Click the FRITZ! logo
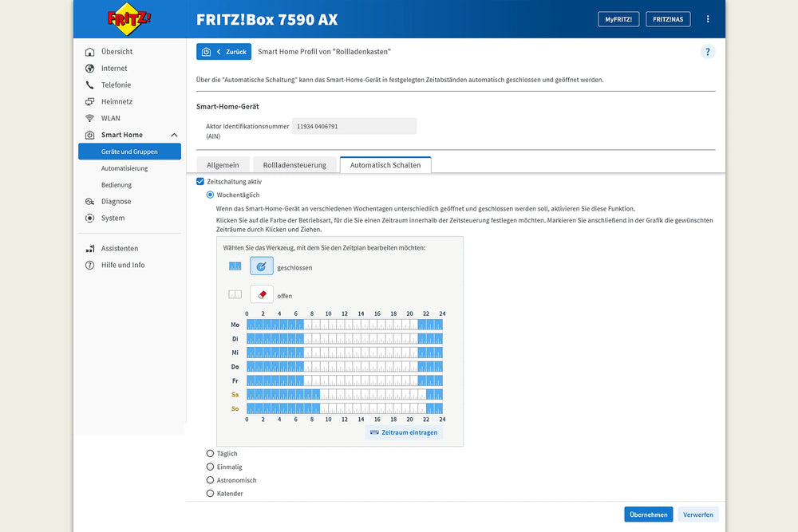The height and width of the screenshot is (532, 798). point(129,19)
